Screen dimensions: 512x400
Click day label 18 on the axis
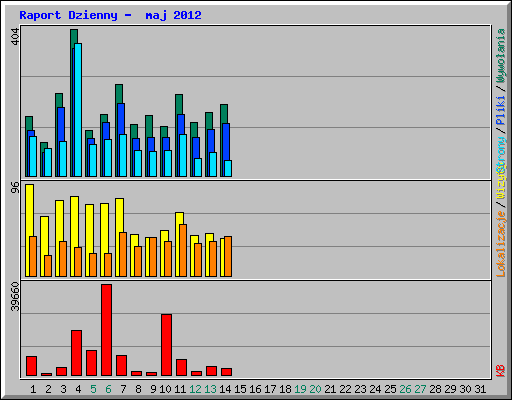285,389
